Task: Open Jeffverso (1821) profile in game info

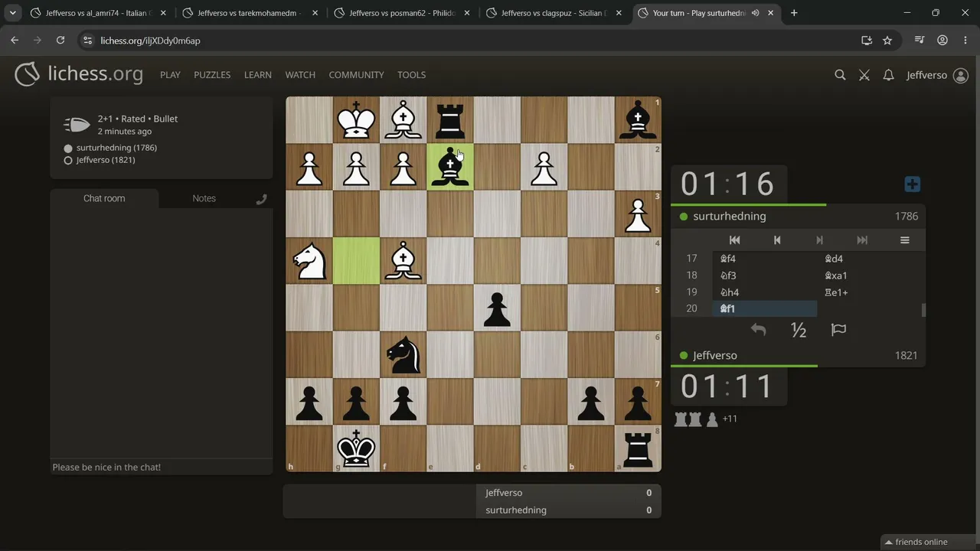Action: coord(106,160)
